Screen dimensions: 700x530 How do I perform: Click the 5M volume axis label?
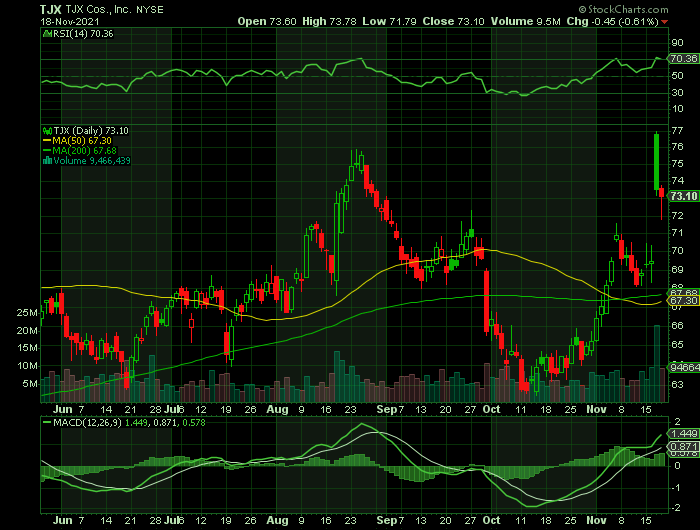(30, 384)
